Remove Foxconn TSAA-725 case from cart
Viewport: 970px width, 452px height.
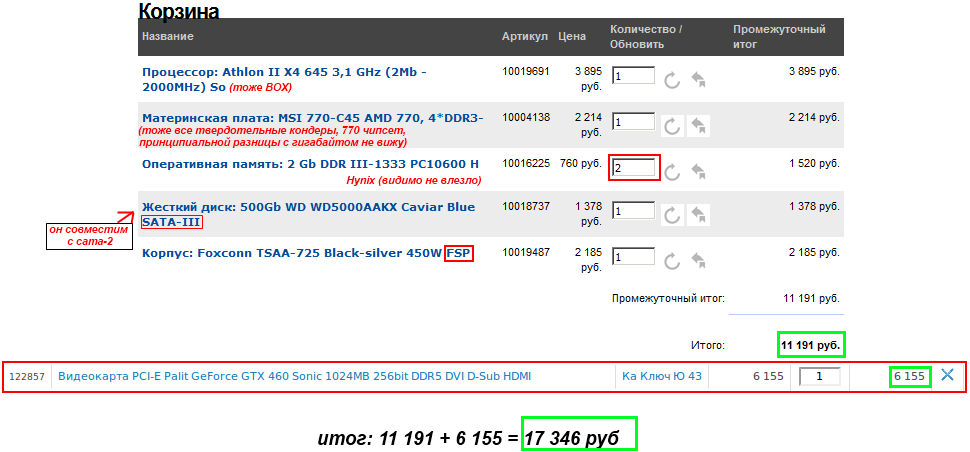[698, 260]
